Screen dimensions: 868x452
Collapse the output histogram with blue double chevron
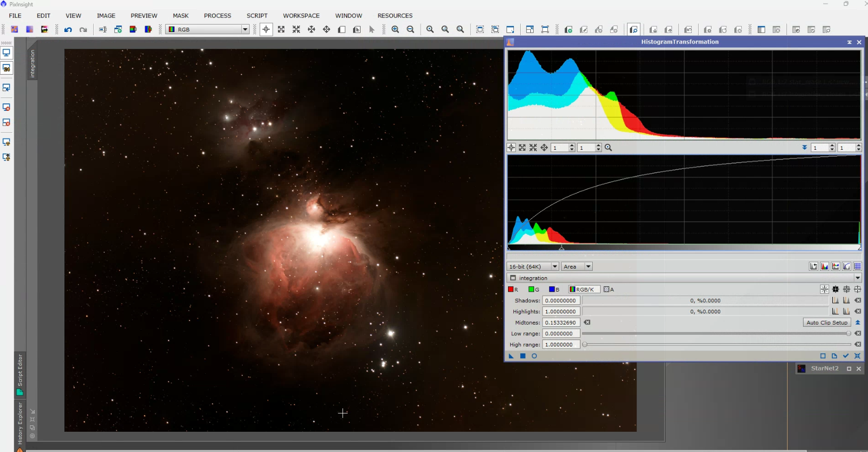[805, 148]
